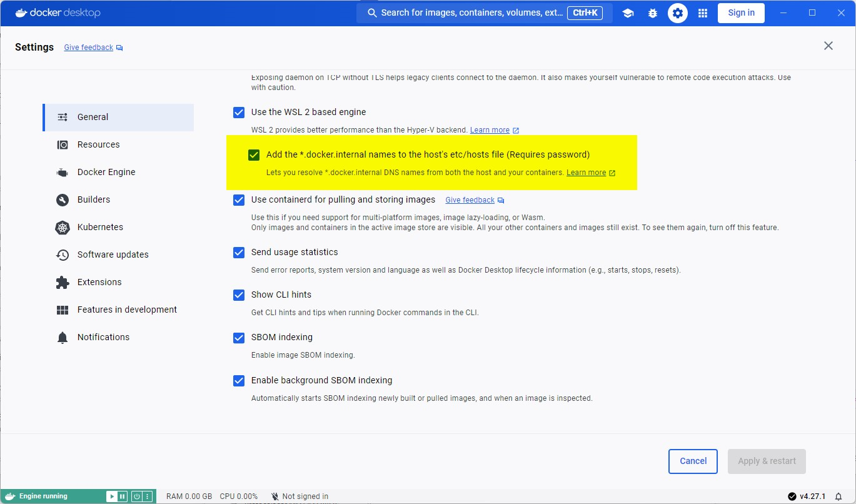Click Give feedback link beside Settings title

[89, 48]
